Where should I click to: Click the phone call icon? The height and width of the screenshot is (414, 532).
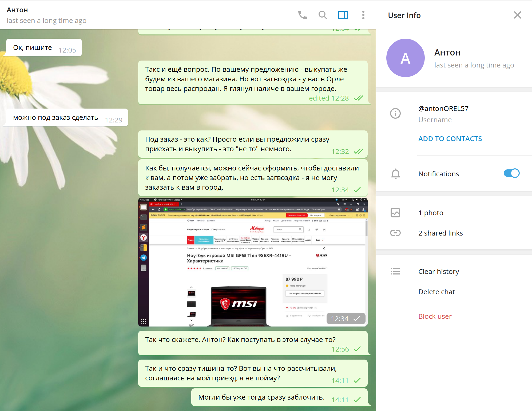[302, 15]
